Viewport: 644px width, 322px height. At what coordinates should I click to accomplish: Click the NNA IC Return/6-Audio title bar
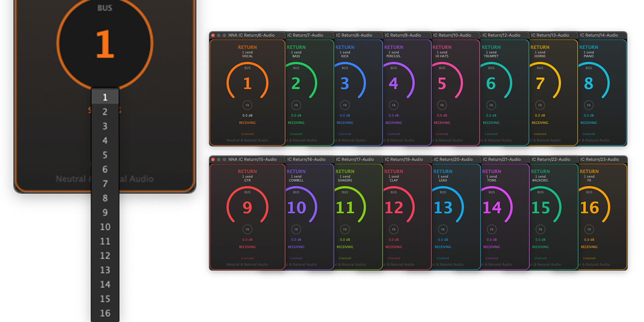251,35
